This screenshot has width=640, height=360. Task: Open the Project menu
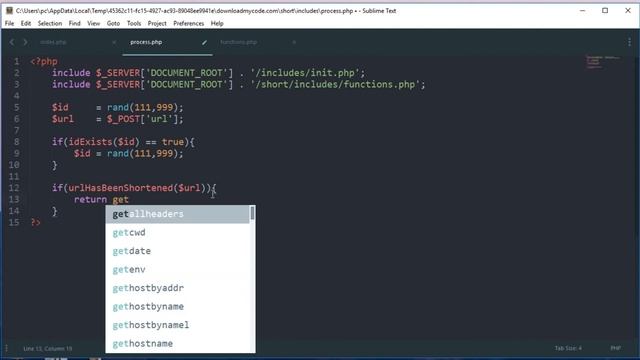click(x=157, y=23)
